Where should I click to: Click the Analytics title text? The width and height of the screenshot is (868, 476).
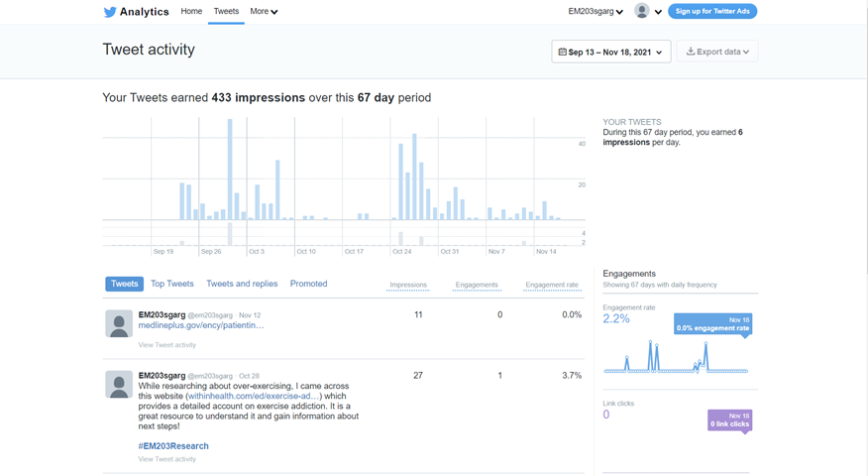[x=144, y=12]
